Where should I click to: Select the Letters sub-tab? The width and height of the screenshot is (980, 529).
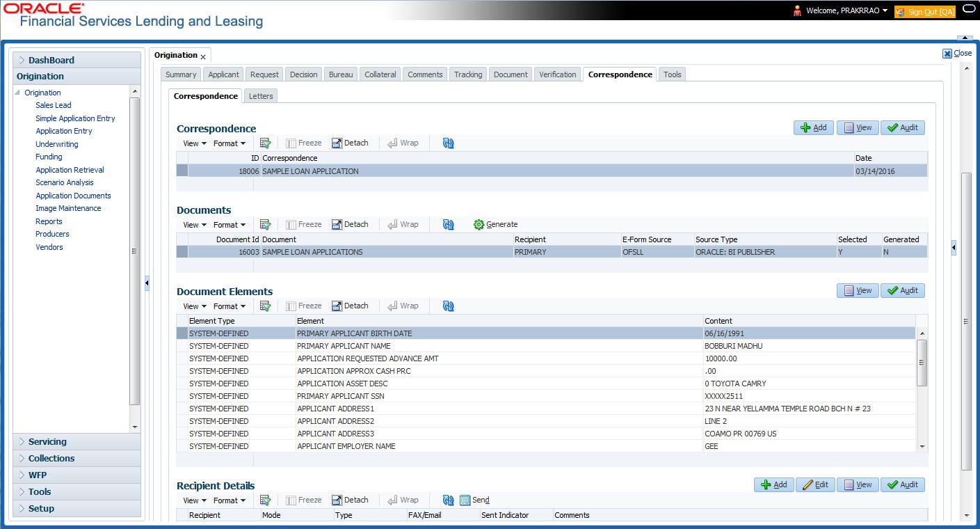click(261, 96)
